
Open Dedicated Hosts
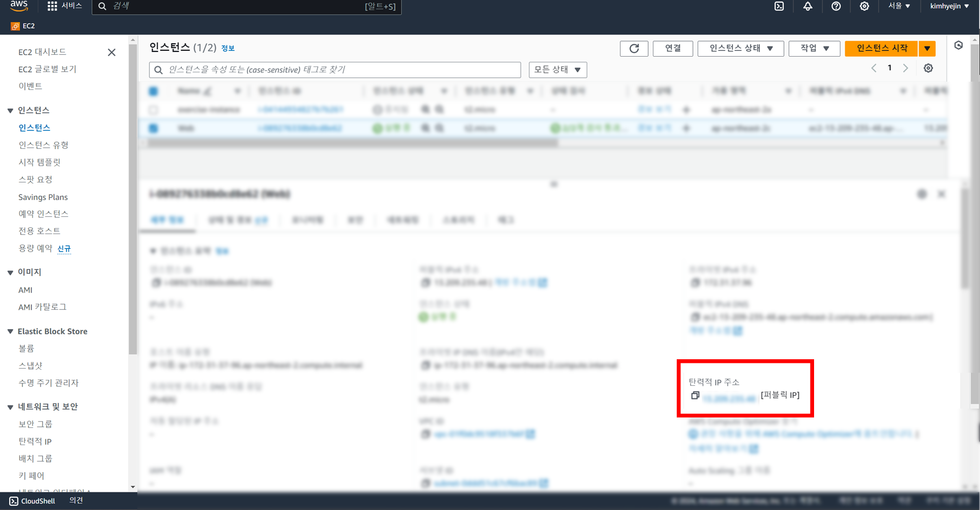click(40, 231)
